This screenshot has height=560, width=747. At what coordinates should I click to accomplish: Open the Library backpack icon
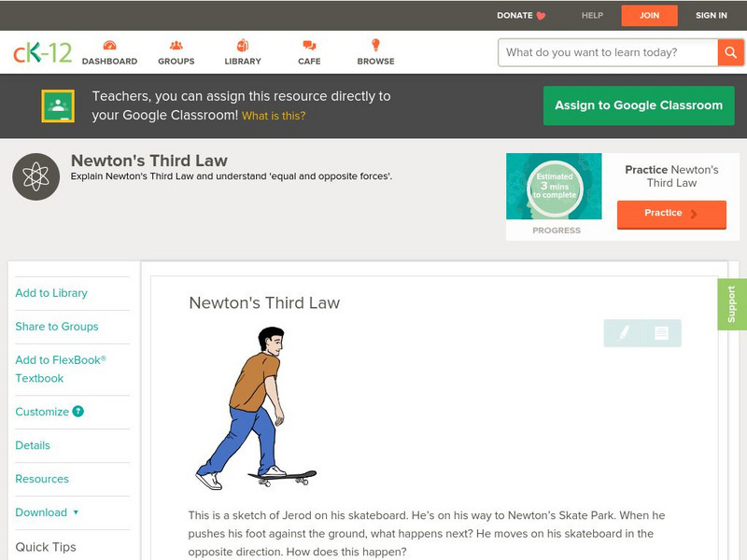click(243, 45)
